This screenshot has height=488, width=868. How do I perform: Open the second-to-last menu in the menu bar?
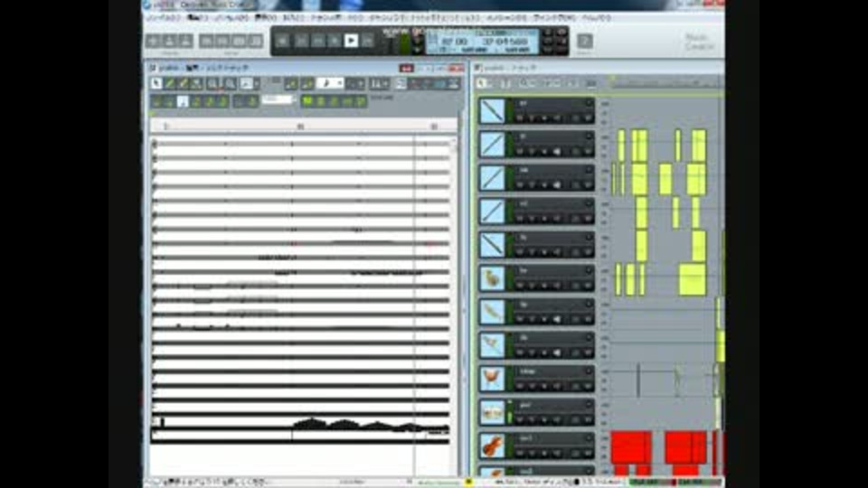pos(553,18)
